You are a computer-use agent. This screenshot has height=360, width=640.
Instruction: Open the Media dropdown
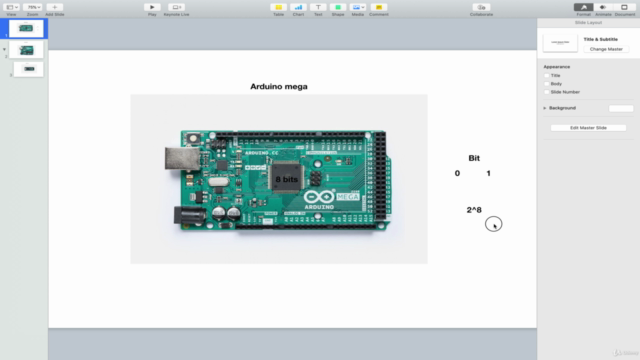pos(358,7)
